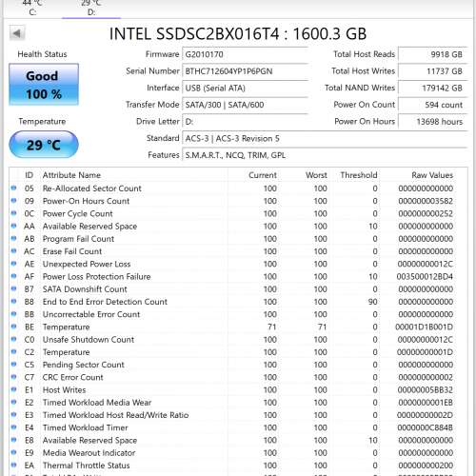Click the status dot for CRC Error Count

[13, 377]
